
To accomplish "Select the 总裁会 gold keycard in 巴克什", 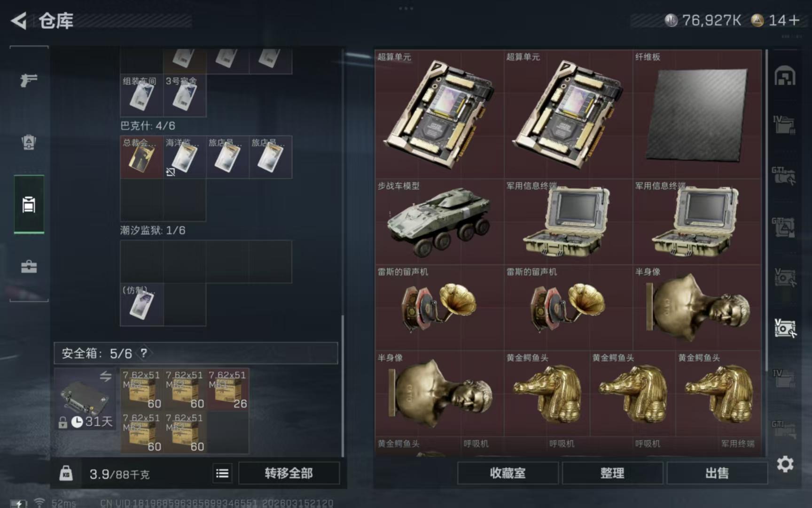I will 141,157.
